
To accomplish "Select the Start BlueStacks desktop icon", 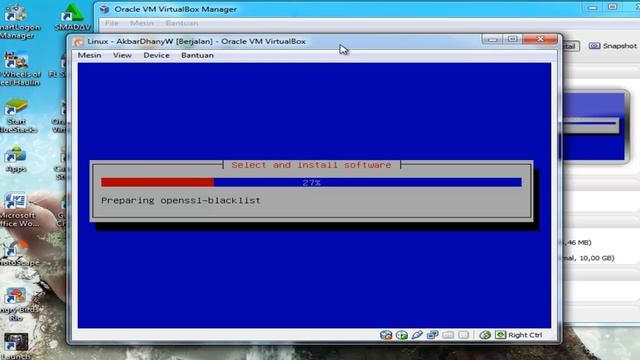I will click(x=18, y=116).
